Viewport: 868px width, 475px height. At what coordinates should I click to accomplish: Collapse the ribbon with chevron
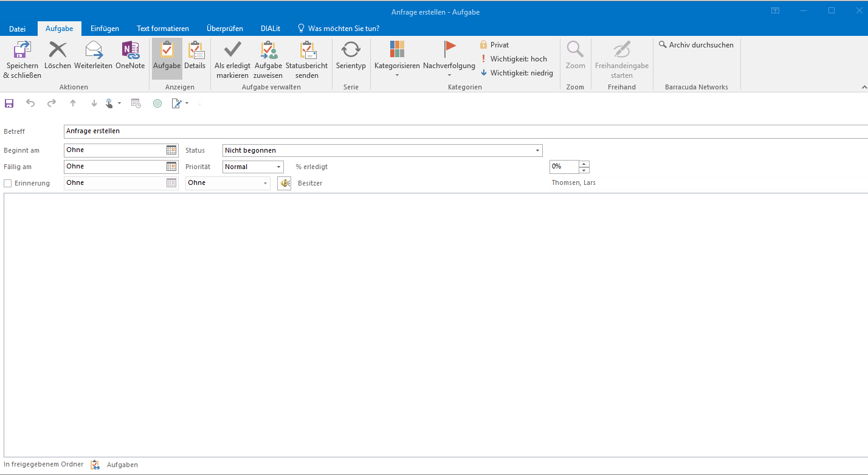click(x=864, y=88)
